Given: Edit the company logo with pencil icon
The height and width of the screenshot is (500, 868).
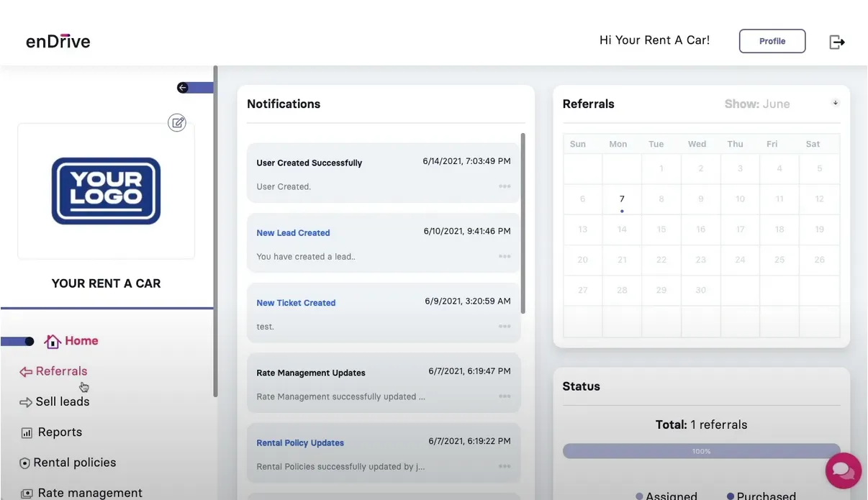Looking at the screenshot, I should coord(177,122).
